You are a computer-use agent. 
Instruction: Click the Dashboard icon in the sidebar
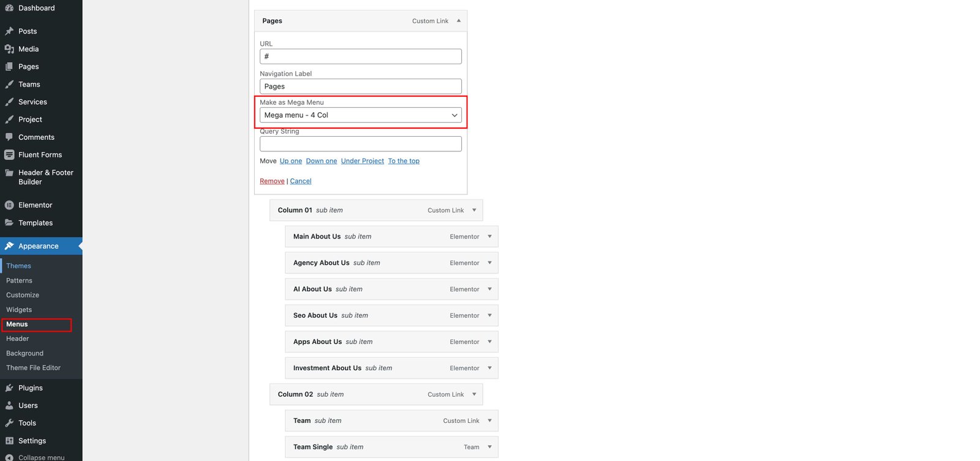pyautogui.click(x=9, y=8)
